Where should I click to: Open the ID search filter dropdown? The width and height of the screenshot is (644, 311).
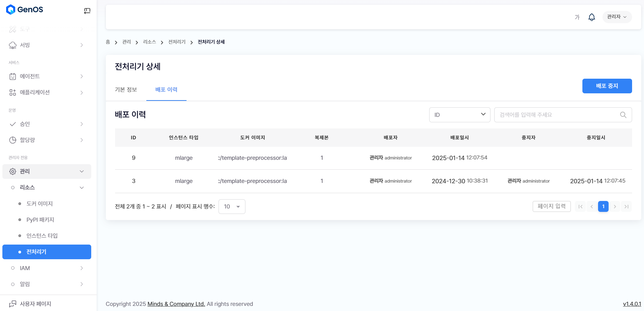coord(460,115)
